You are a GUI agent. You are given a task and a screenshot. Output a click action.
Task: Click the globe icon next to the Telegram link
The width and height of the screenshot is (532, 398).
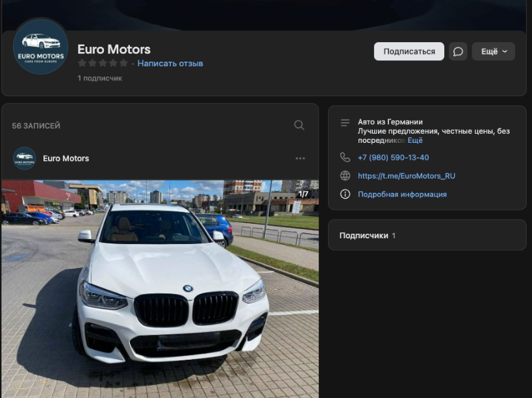(x=345, y=175)
